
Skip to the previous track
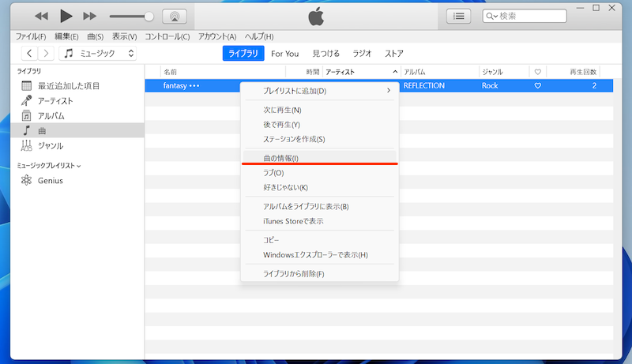point(41,16)
